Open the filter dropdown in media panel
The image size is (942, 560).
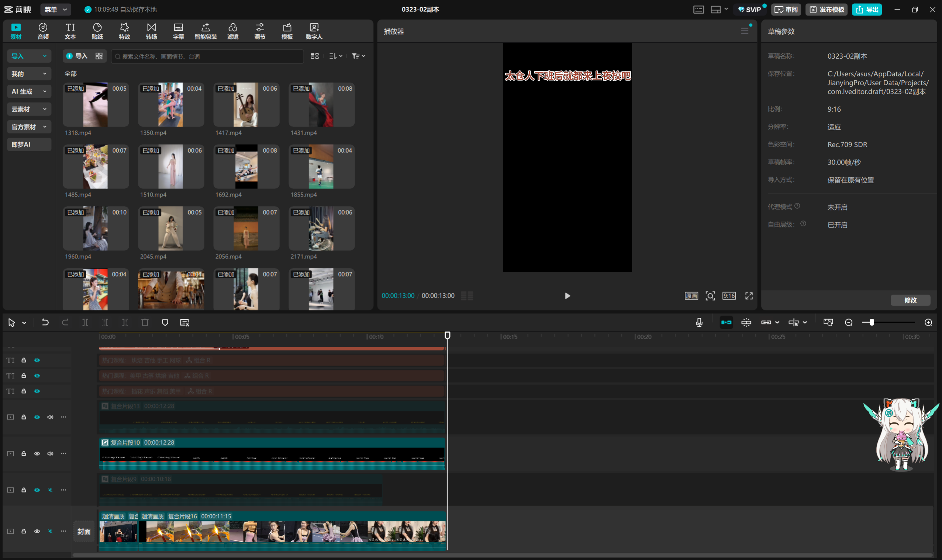click(358, 56)
